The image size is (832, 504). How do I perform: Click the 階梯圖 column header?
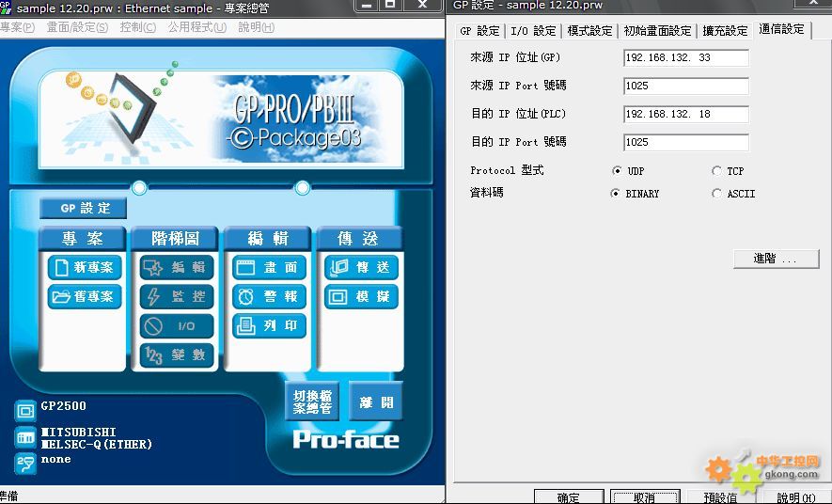point(175,239)
